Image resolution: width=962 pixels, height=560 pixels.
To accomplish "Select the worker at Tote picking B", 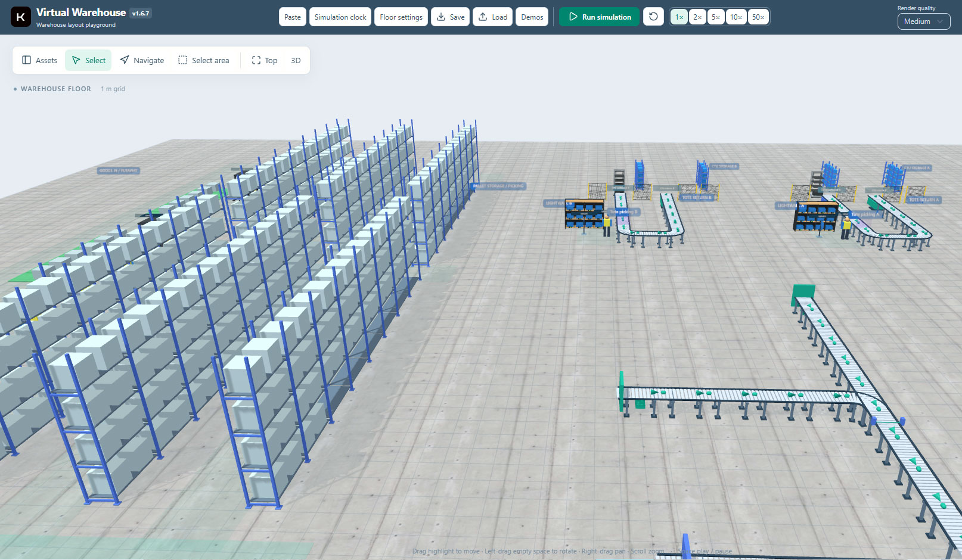I will (x=607, y=225).
